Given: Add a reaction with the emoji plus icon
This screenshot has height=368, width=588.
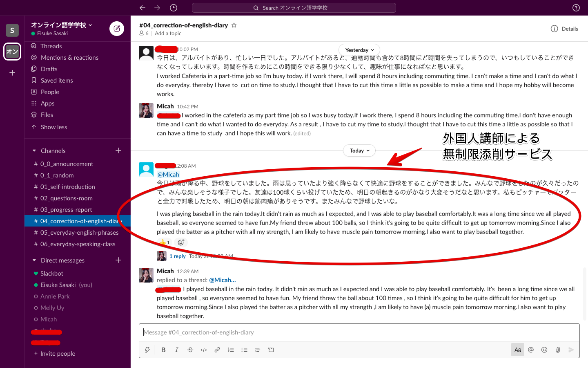Looking at the screenshot, I should [x=181, y=242].
